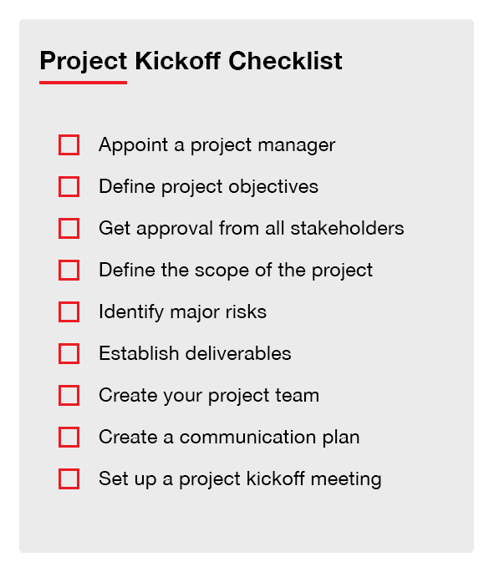Screen dimensions: 494x572
Task: Select the Appoint a project manager text
Action: (x=217, y=146)
